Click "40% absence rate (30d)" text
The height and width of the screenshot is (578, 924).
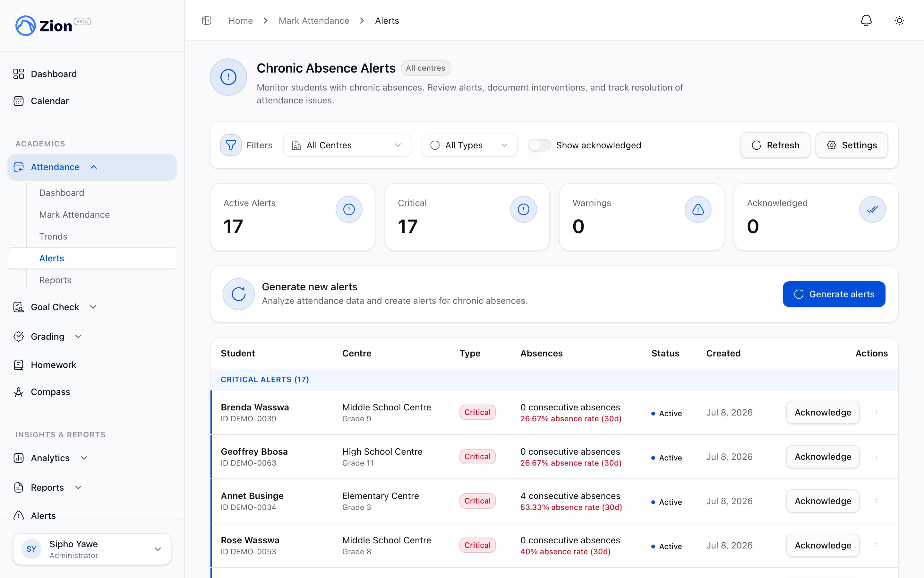[565, 552]
